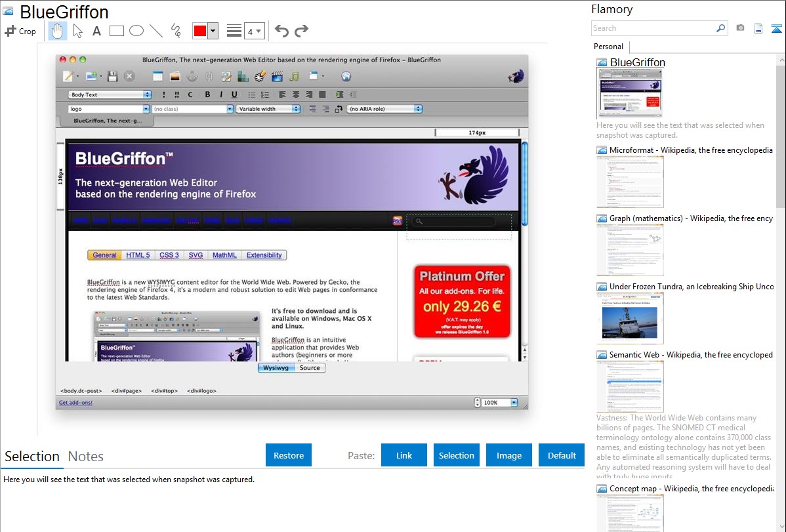
Task: Select the freehand scribble tool
Action: (x=176, y=31)
